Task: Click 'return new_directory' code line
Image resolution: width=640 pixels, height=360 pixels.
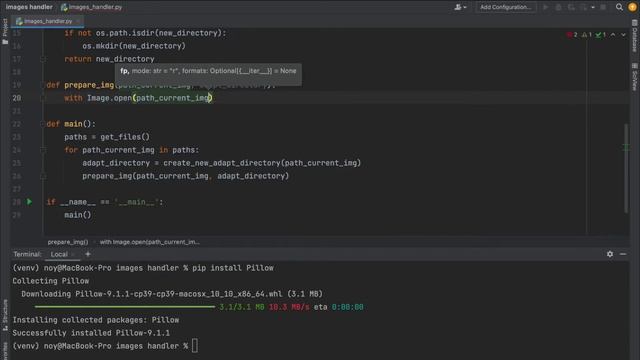Action: (109, 59)
